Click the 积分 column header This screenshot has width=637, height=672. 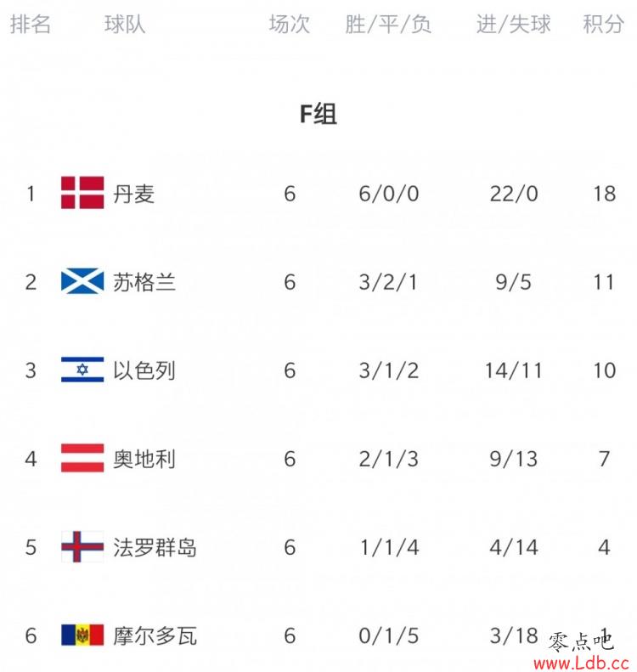pyautogui.click(x=604, y=24)
